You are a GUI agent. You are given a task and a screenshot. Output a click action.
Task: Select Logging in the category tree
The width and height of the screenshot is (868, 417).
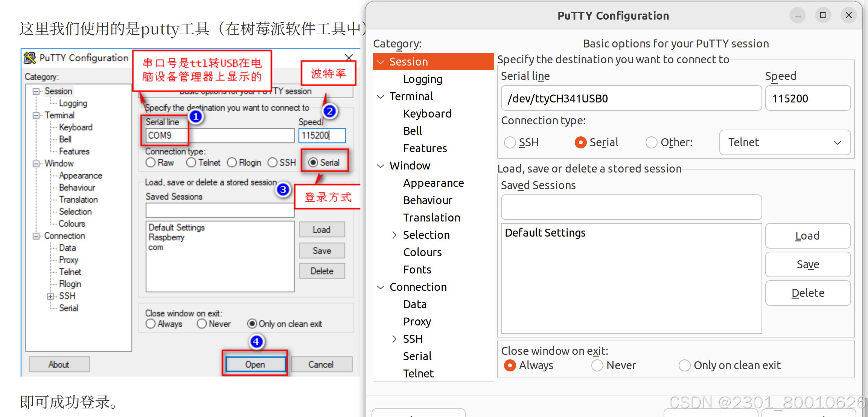[422, 79]
